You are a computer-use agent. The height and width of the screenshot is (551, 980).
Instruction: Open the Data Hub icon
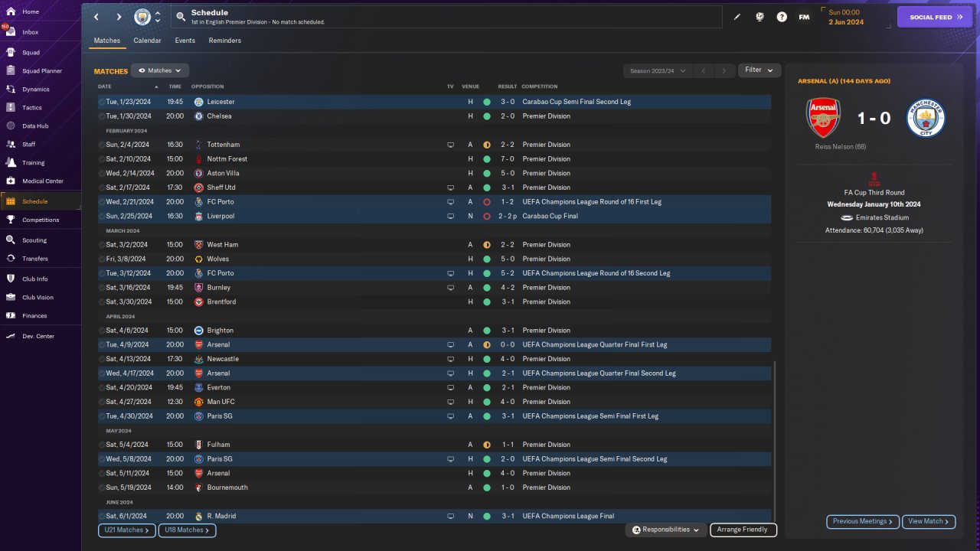[11, 126]
